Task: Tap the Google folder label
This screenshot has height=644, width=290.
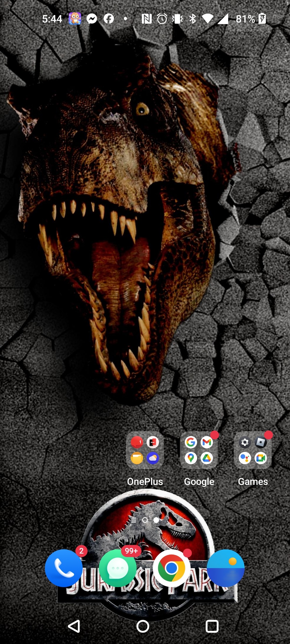Action: 199,482
